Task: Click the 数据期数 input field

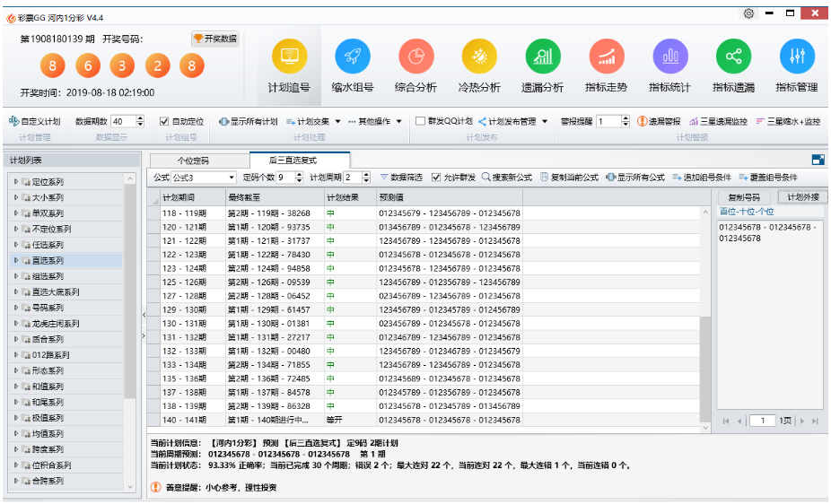Action: (122, 121)
